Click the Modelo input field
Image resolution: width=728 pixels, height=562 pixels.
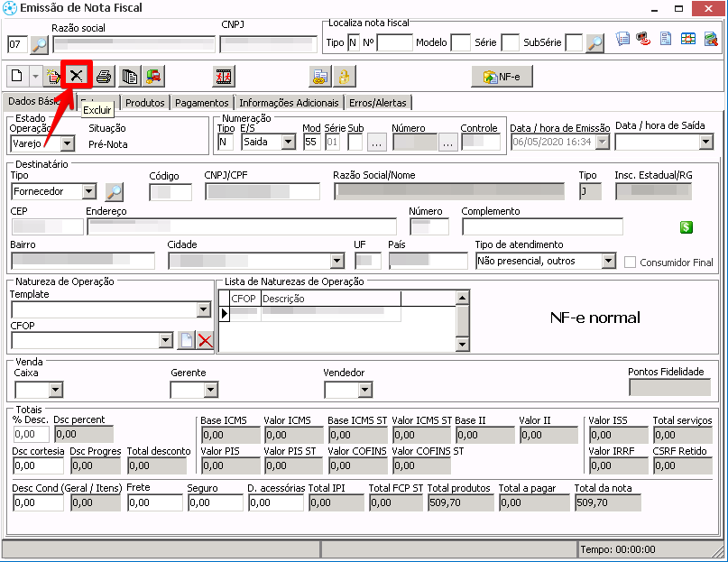pyautogui.click(x=461, y=42)
